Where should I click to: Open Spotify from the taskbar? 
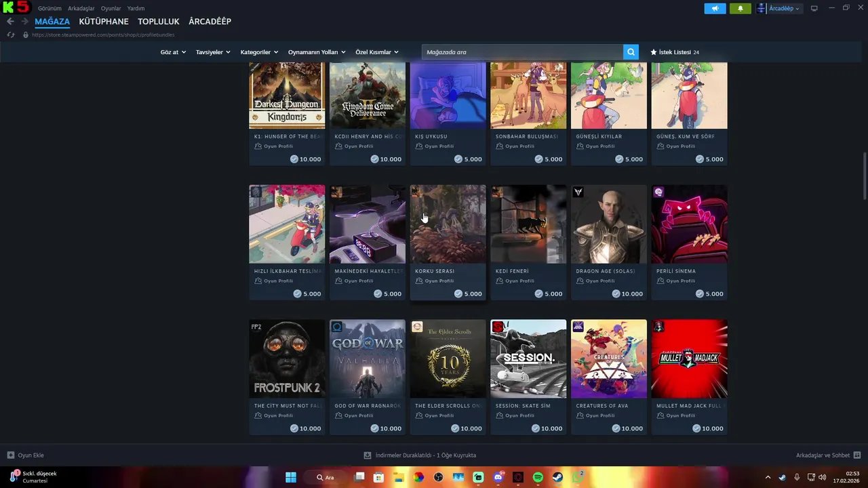(538, 477)
